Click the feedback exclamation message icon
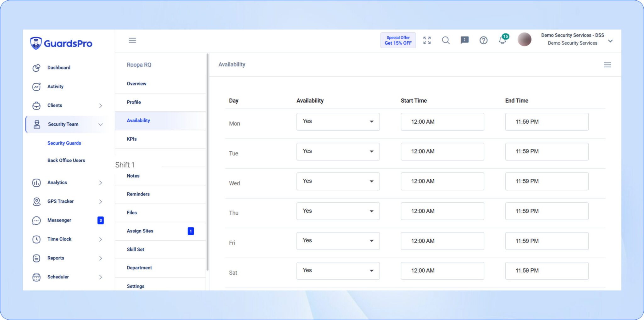The image size is (644, 320). coord(464,40)
